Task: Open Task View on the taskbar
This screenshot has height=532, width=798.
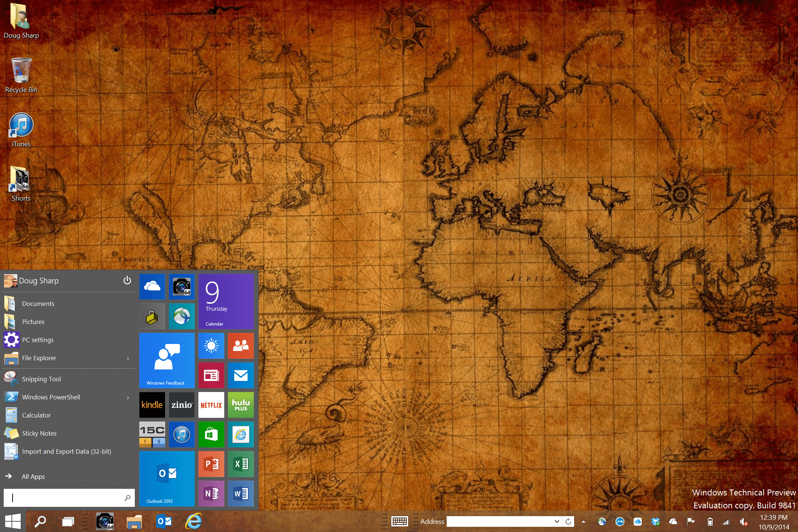Action: coord(68,521)
